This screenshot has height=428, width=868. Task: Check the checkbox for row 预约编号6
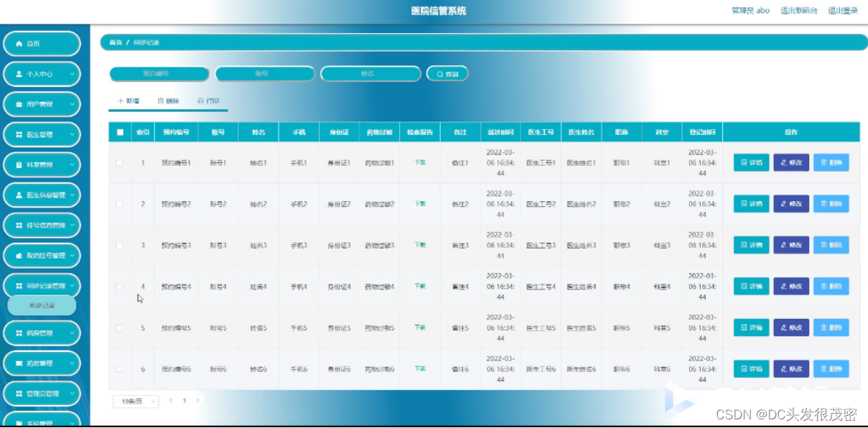[119, 369]
